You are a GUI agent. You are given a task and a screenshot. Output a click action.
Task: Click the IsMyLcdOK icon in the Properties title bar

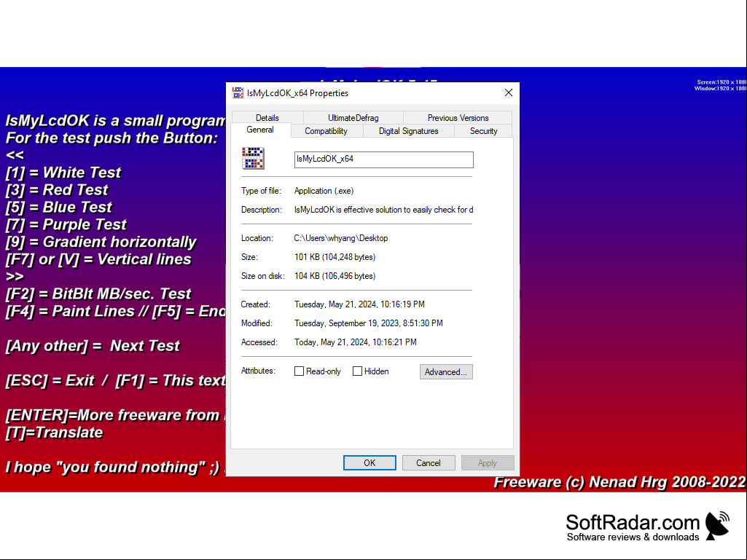click(x=238, y=93)
